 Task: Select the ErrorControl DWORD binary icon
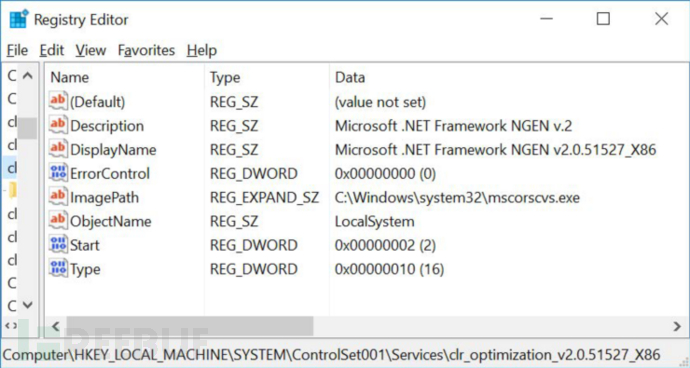tap(58, 173)
